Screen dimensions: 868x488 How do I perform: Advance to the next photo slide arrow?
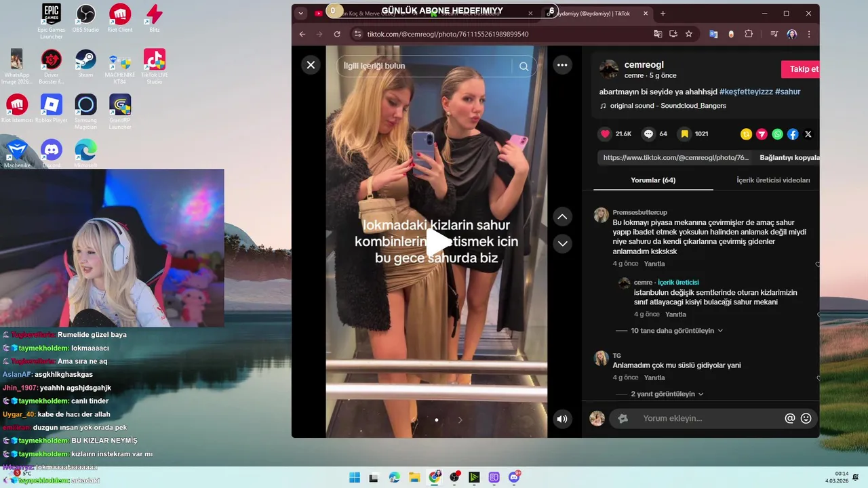460,420
